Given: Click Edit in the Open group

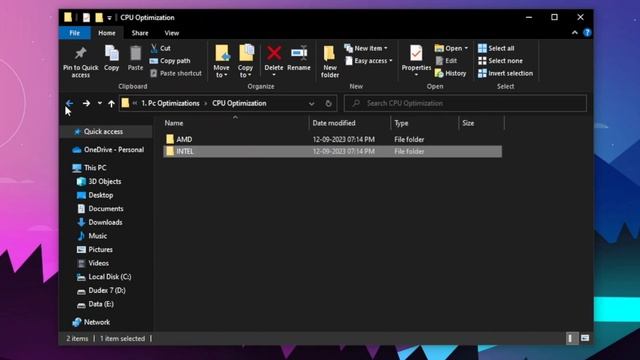Looking at the screenshot, I should (446, 61).
